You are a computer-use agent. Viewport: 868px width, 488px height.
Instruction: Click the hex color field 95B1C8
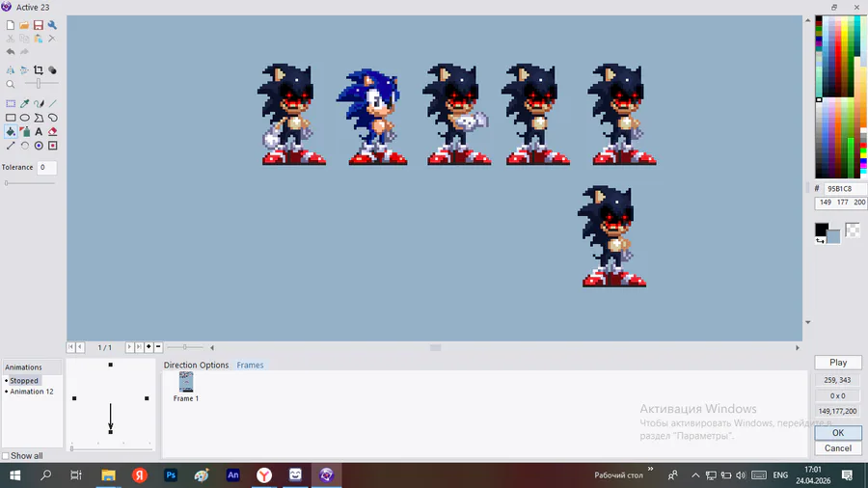(x=845, y=189)
